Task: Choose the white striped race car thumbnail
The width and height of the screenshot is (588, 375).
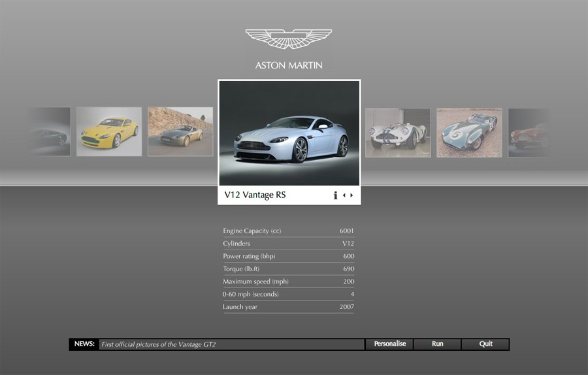Action: 398,132
